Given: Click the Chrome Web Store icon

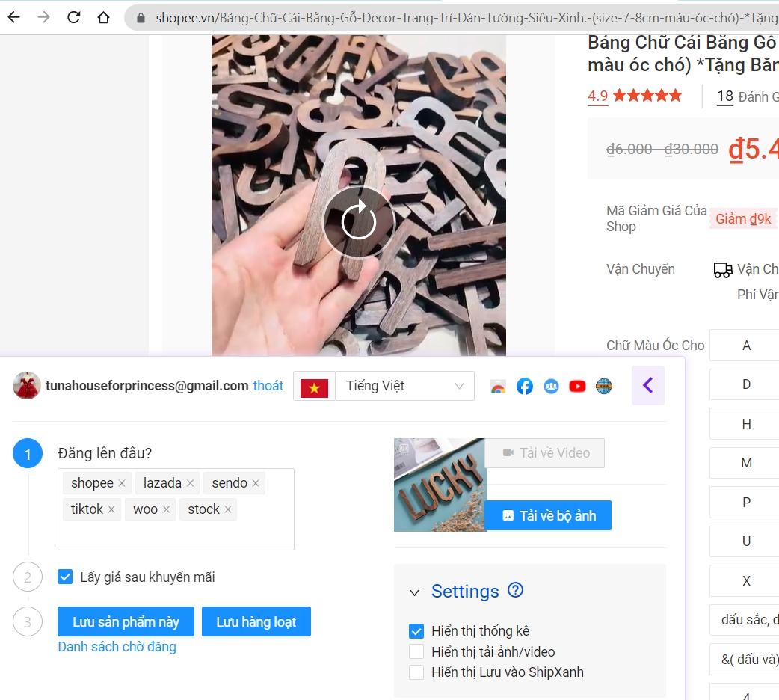Looking at the screenshot, I should click(498, 387).
